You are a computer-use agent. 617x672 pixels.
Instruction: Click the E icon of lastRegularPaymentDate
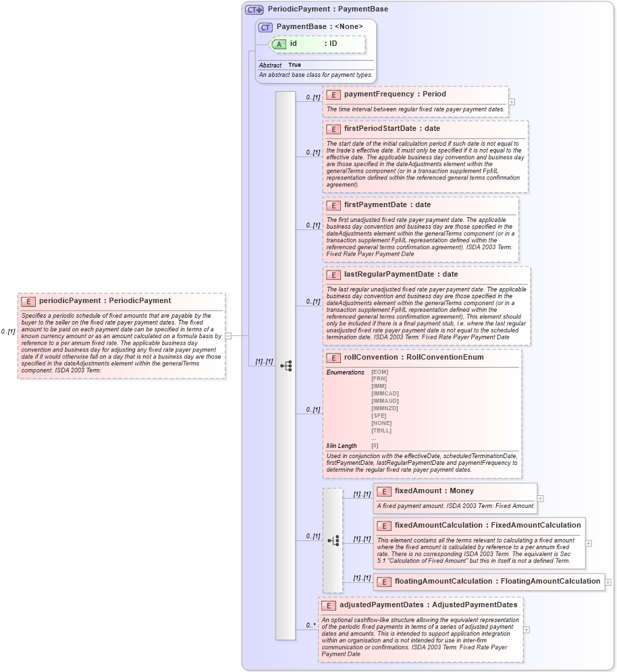(333, 275)
